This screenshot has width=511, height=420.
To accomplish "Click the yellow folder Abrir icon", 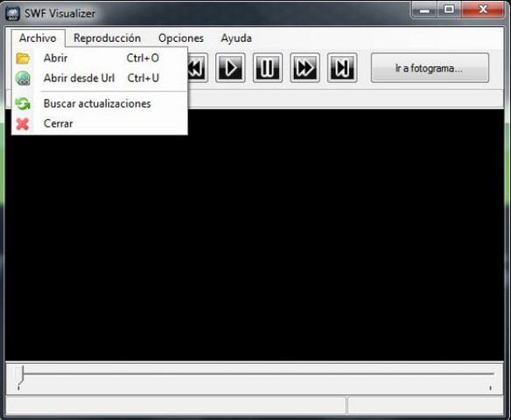I will 23,59.
